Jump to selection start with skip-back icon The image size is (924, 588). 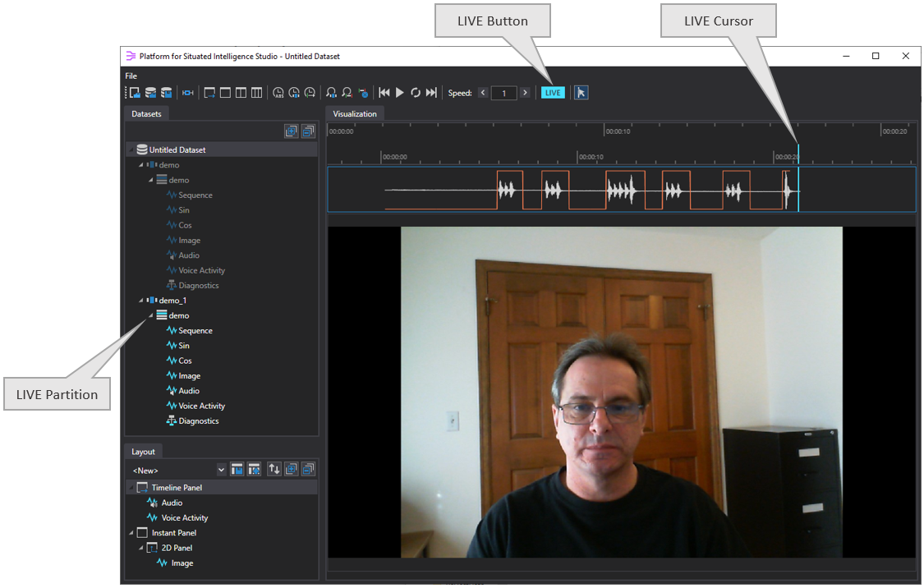click(384, 92)
